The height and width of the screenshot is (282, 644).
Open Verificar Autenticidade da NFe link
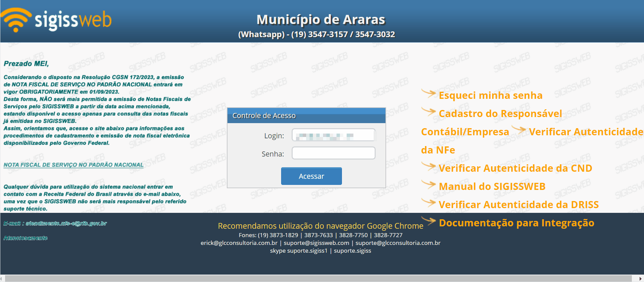[x=586, y=132]
